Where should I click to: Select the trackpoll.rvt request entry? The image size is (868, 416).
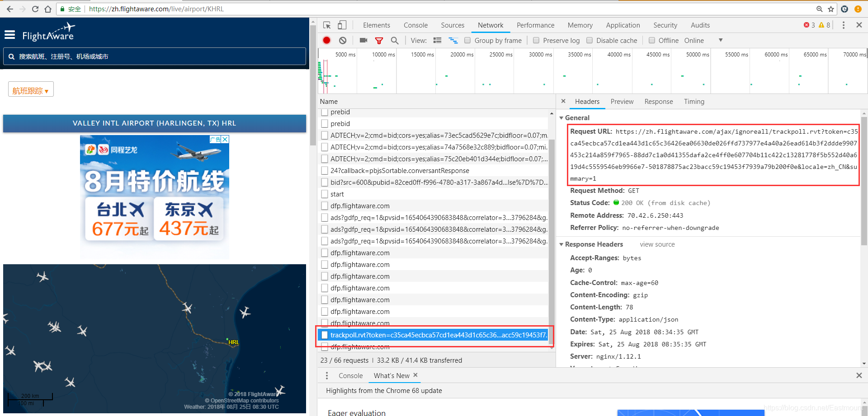coord(434,335)
